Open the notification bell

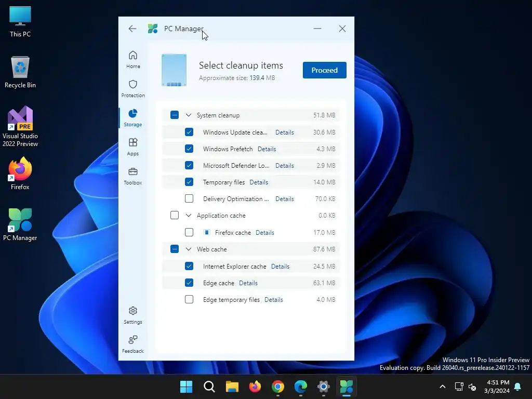tap(518, 387)
